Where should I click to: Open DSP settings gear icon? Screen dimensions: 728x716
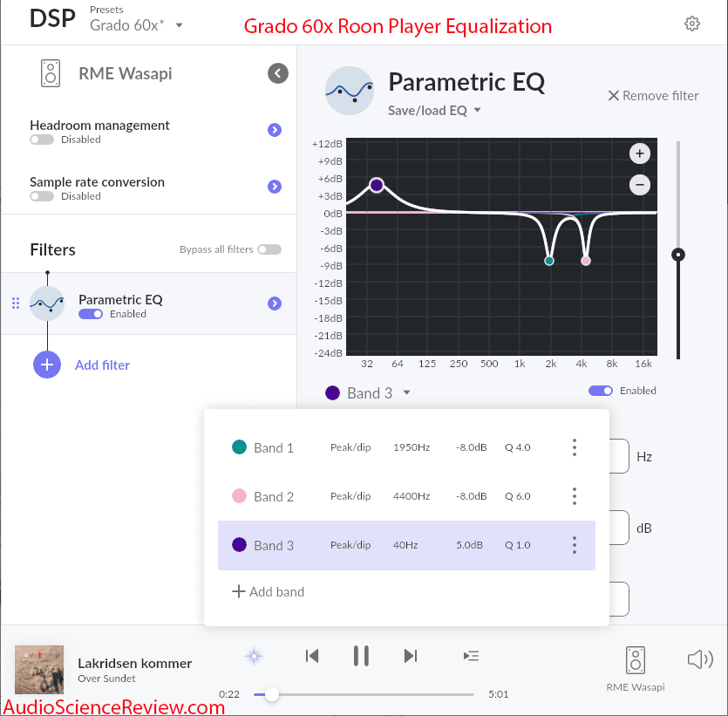(x=691, y=24)
